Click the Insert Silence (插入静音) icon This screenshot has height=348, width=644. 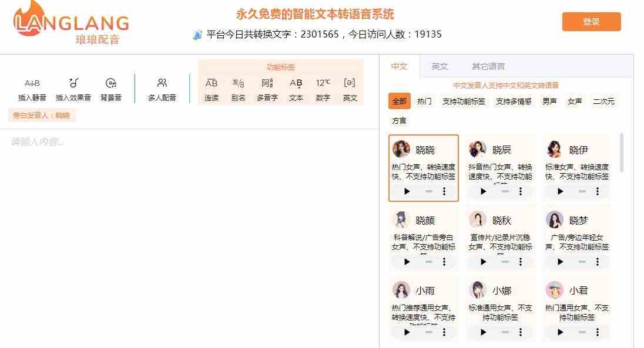pyautogui.click(x=32, y=83)
